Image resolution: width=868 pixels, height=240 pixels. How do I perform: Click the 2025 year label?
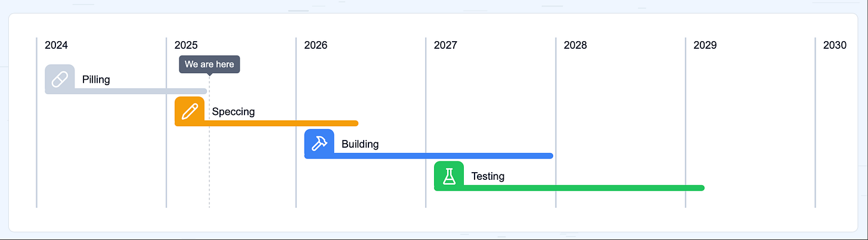pyautogui.click(x=186, y=45)
